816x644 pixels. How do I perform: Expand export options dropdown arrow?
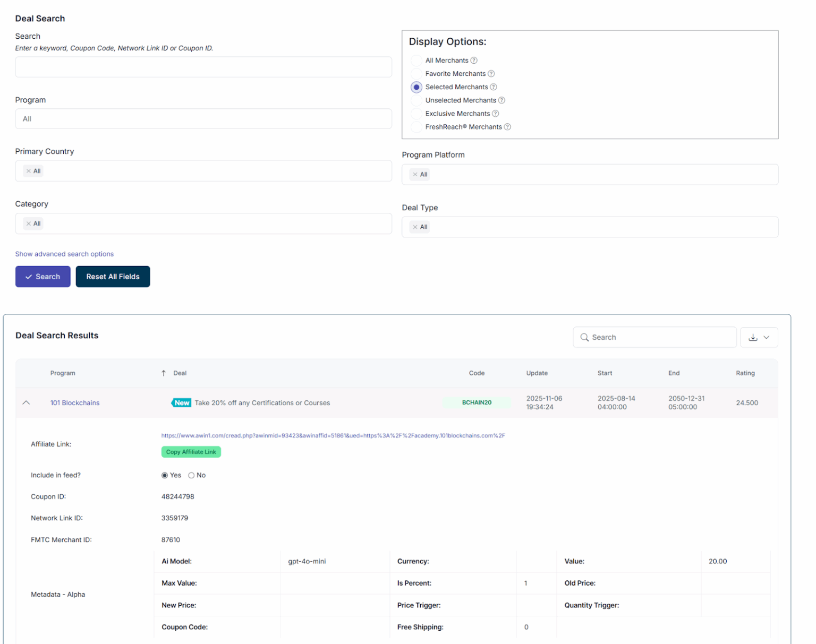pyautogui.click(x=767, y=338)
